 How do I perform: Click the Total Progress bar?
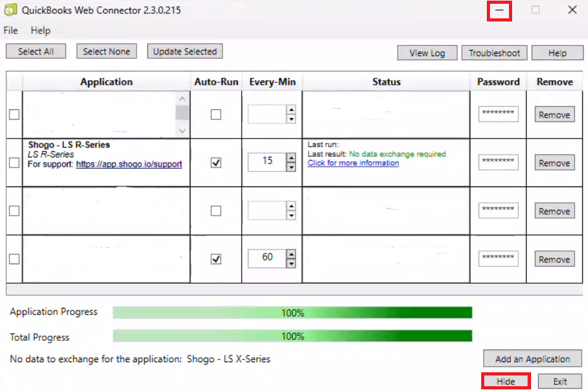coord(293,336)
